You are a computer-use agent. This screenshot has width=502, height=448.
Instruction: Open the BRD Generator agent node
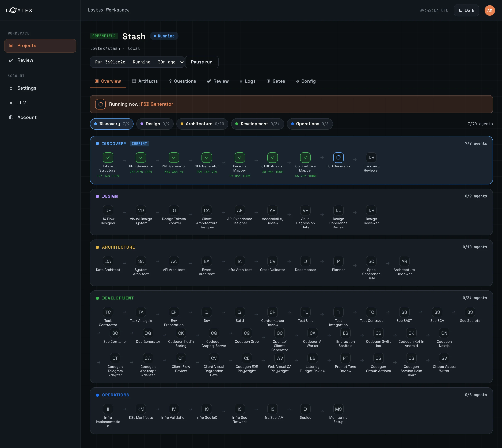pyautogui.click(x=141, y=158)
